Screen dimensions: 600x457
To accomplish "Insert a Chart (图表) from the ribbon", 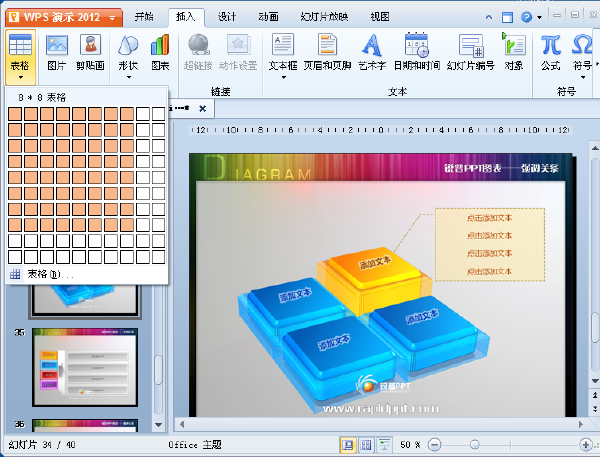I will [x=160, y=51].
